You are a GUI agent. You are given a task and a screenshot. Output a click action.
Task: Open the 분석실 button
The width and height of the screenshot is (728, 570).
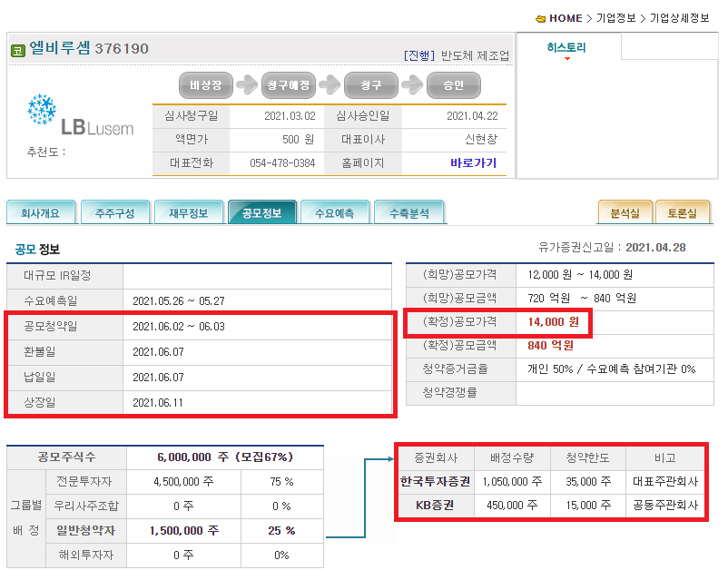pos(625,213)
